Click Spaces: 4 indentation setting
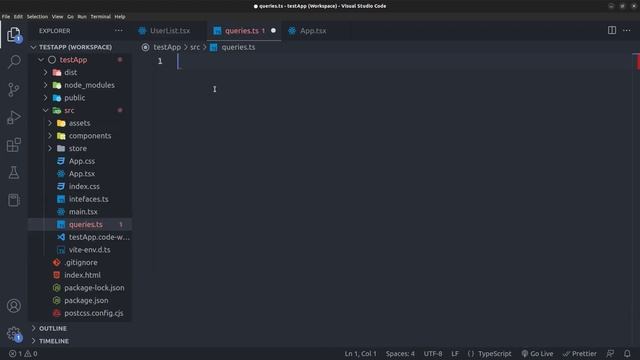Screen dimensions: 640x360 pyautogui.click(x=400, y=354)
